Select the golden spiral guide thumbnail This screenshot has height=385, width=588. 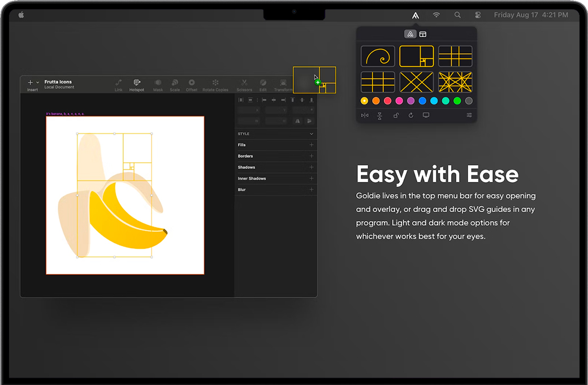point(378,57)
